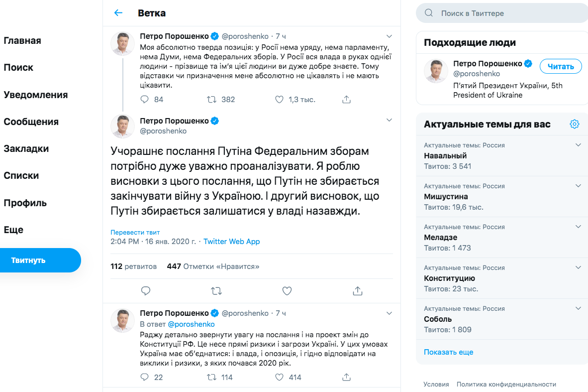This screenshot has height=392, width=588.
Task: Reply to the main tweet about Путін
Action: tap(145, 290)
